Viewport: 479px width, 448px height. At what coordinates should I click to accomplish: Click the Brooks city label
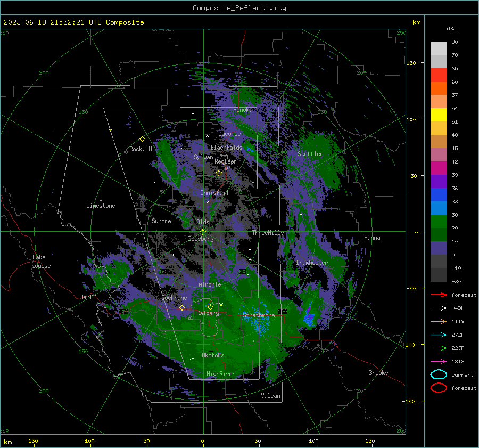pyautogui.click(x=378, y=373)
